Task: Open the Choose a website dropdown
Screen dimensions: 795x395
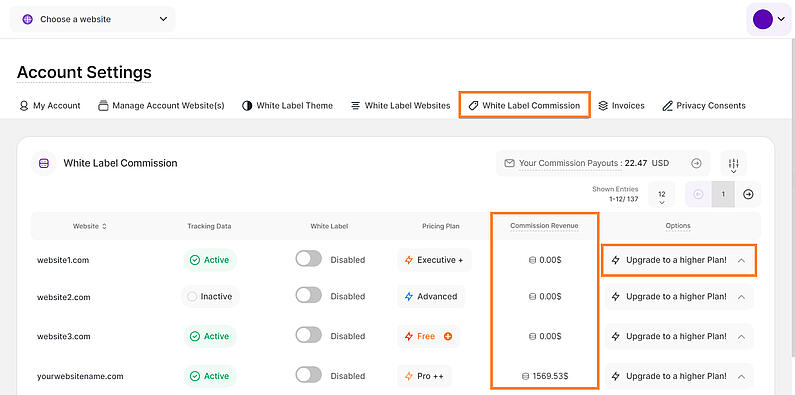Action: click(93, 19)
